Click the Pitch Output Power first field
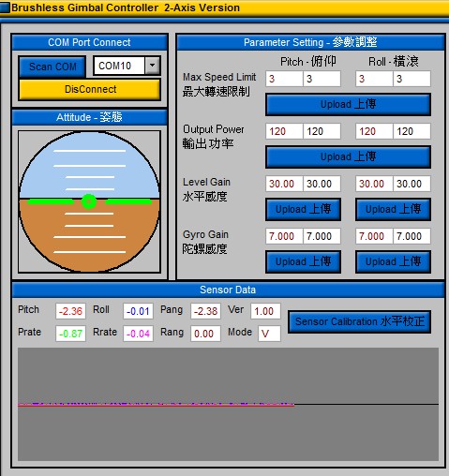 (x=284, y=131)
